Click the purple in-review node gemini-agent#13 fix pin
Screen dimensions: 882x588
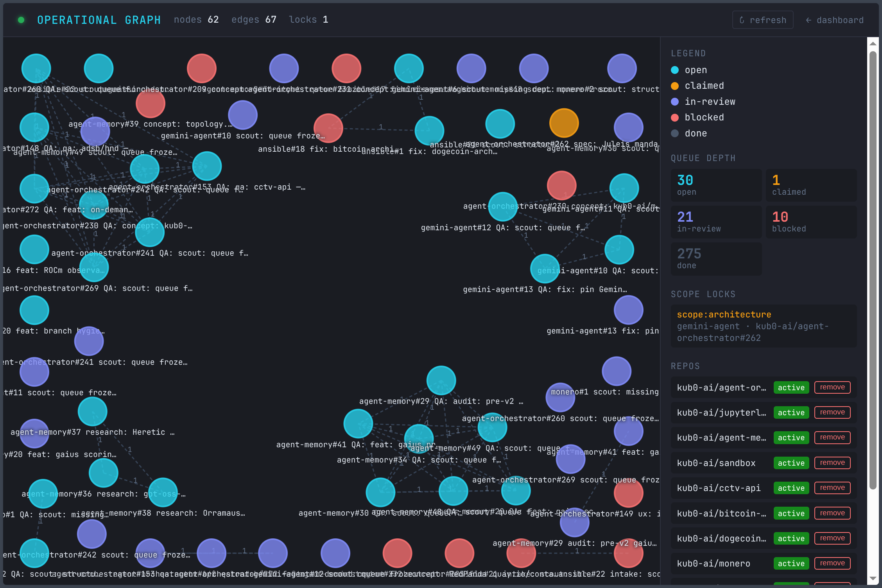(628, 310)
